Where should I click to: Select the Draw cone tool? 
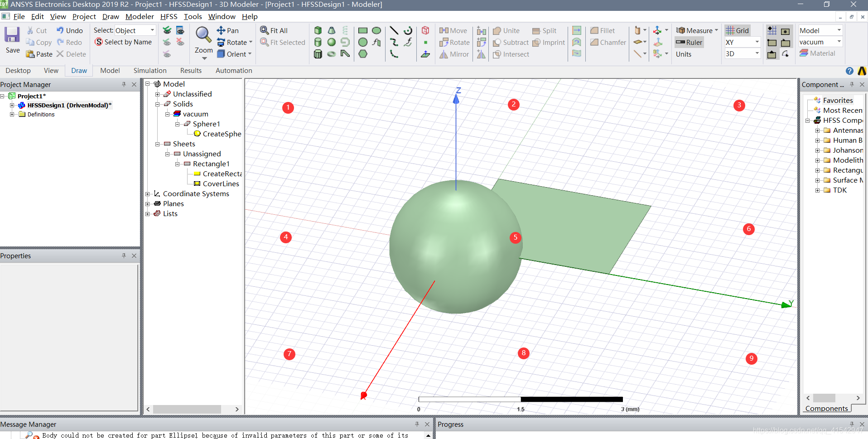pyautogui.click(x=332, y=30)
